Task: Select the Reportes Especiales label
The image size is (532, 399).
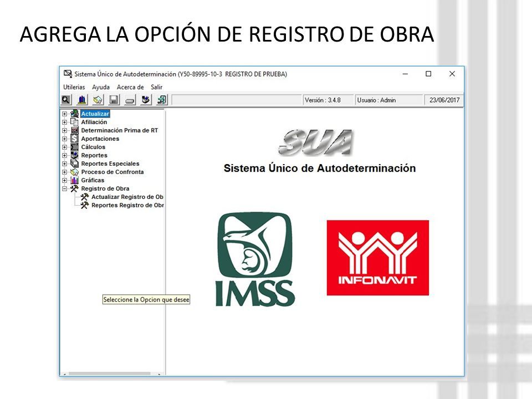Action: tap(110, 163)
